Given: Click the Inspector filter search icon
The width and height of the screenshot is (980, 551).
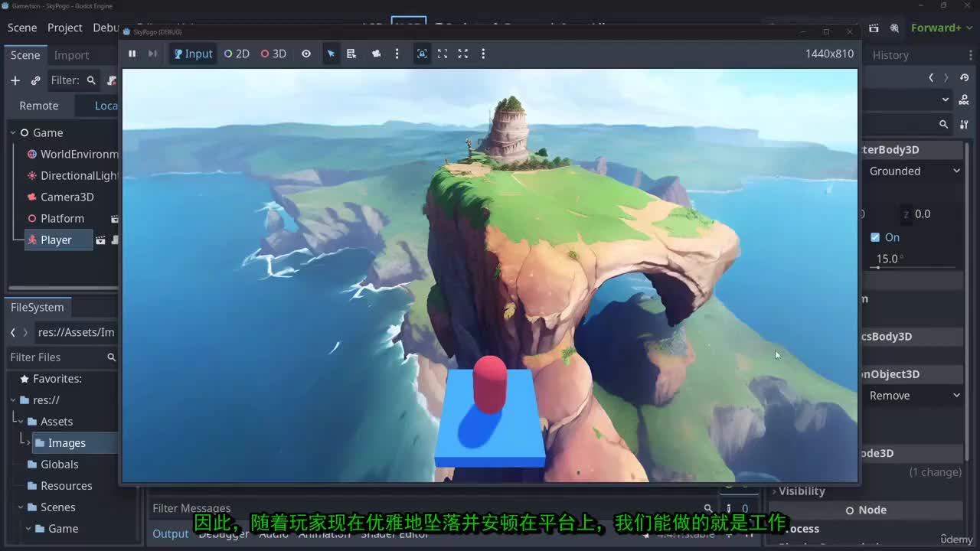Looking at the screenshot, I should point(943,124).
